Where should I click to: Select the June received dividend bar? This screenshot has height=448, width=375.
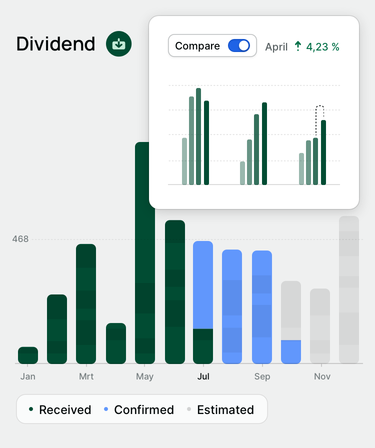175,292
